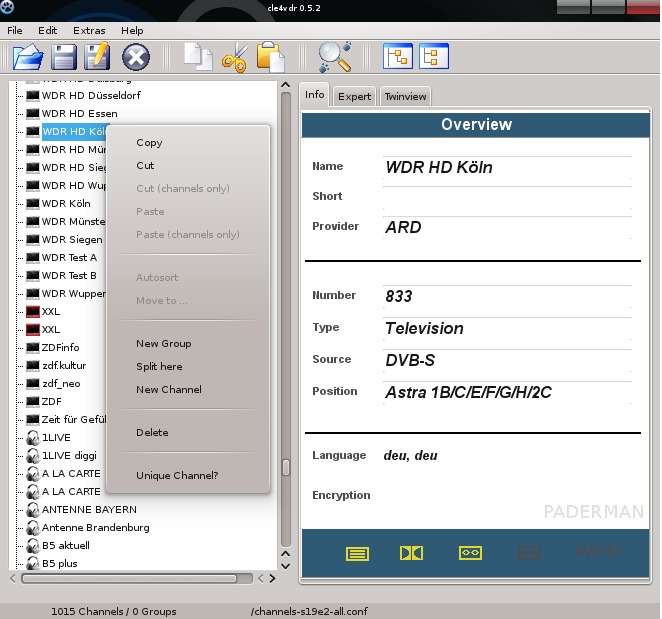Choose Copy from the context menu
This screenshot has height=619, width=662.
click(x=149, y=143)
